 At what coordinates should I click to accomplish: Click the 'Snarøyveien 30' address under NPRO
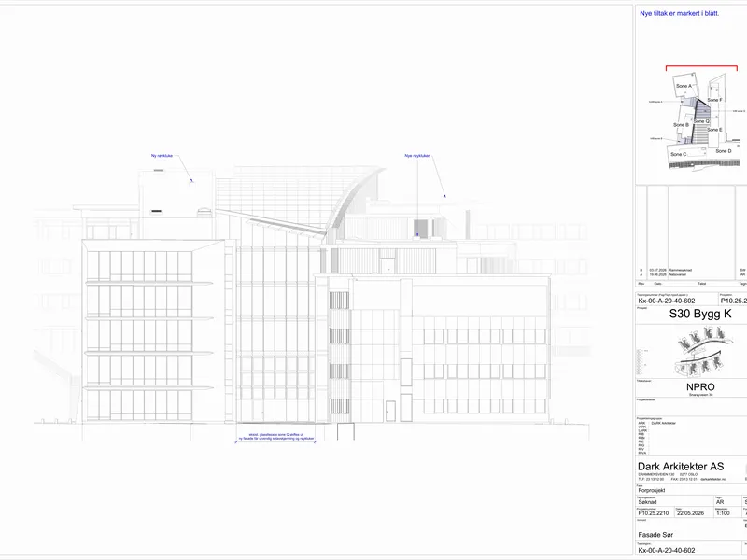click(700, 395)
